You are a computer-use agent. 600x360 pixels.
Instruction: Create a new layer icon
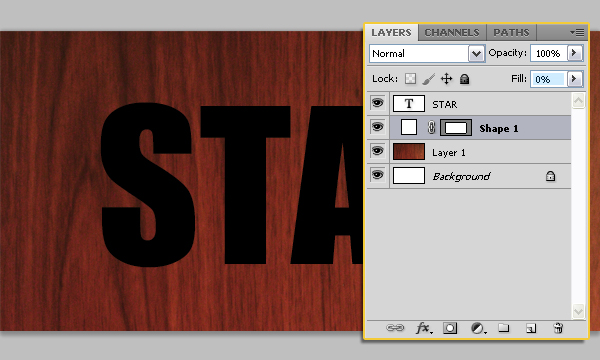tap(531, 328)
